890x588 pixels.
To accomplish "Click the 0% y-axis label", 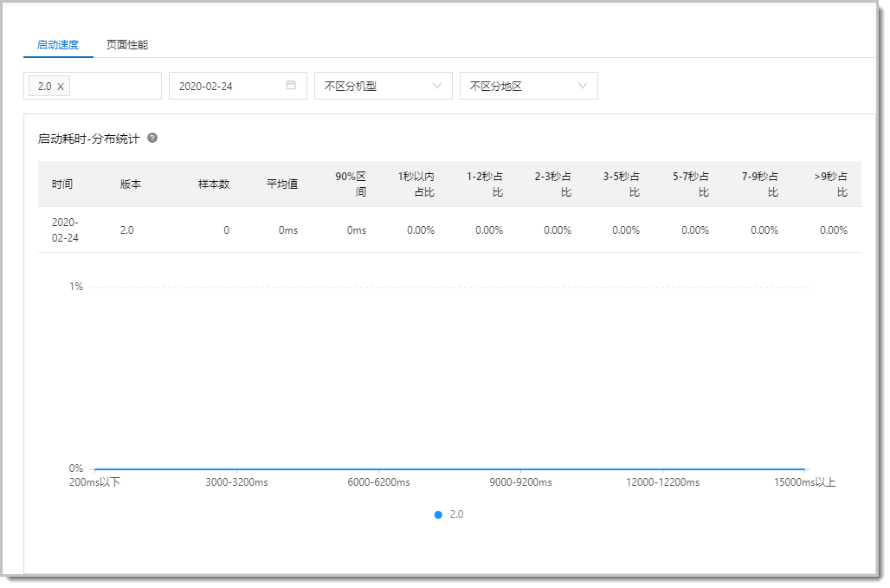I will pyautogui.click(x=76, y=468).
